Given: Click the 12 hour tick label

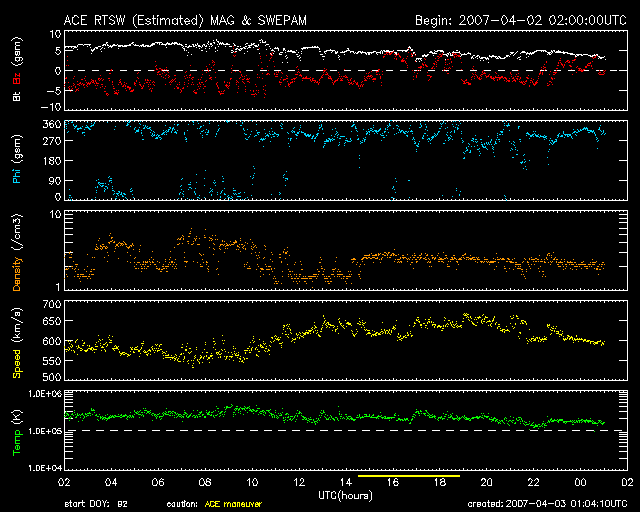Looking at the screenshot, I should (x=299, y=482).
